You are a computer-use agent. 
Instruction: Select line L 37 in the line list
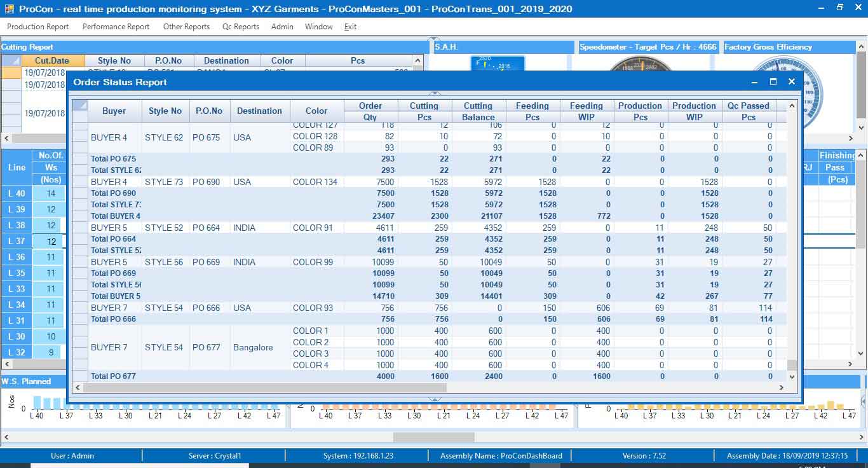point(17,241)
